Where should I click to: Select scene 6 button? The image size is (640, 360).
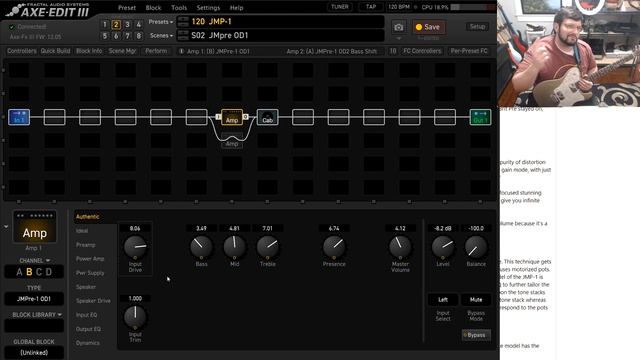click(116, 36)
